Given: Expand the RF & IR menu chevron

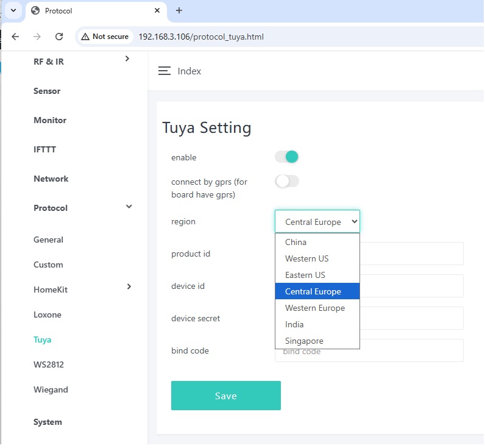Looking at the screenshot, I should [127, 59].
